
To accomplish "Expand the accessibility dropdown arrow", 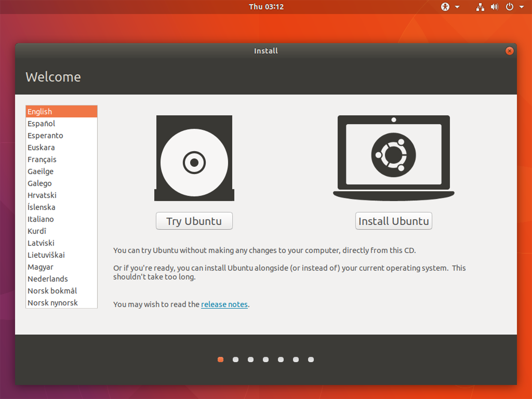I will (x=456, y=7).
